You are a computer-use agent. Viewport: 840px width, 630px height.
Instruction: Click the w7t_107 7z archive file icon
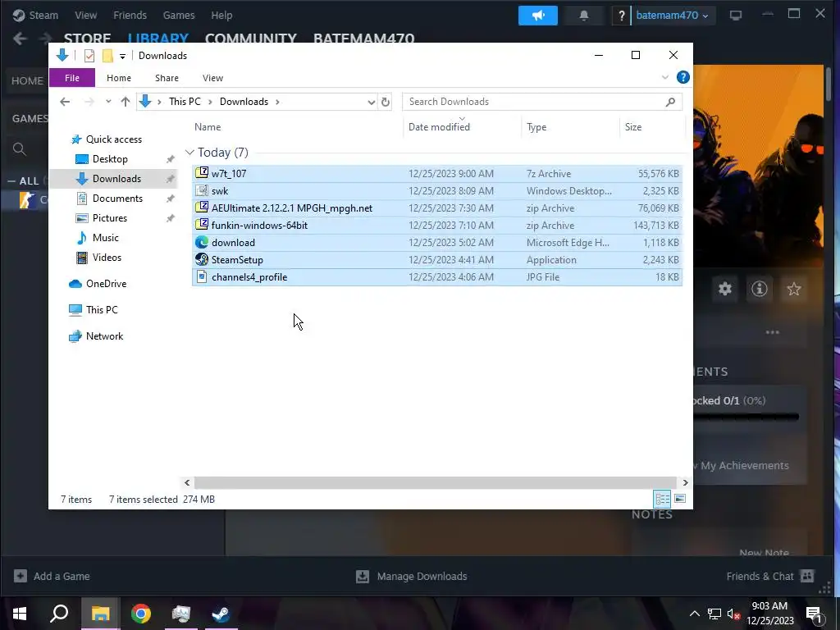coord(202,173)
